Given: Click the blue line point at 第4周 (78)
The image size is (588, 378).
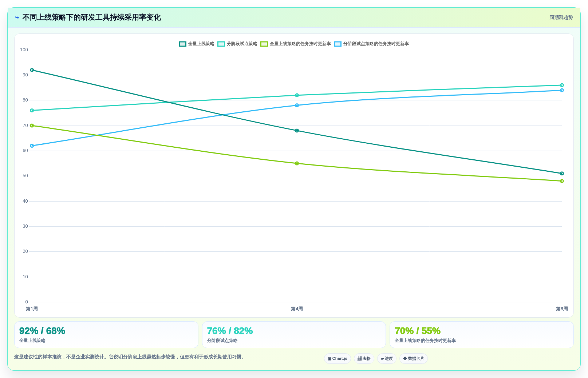Looking at the screenshot, I should [297, 106].
